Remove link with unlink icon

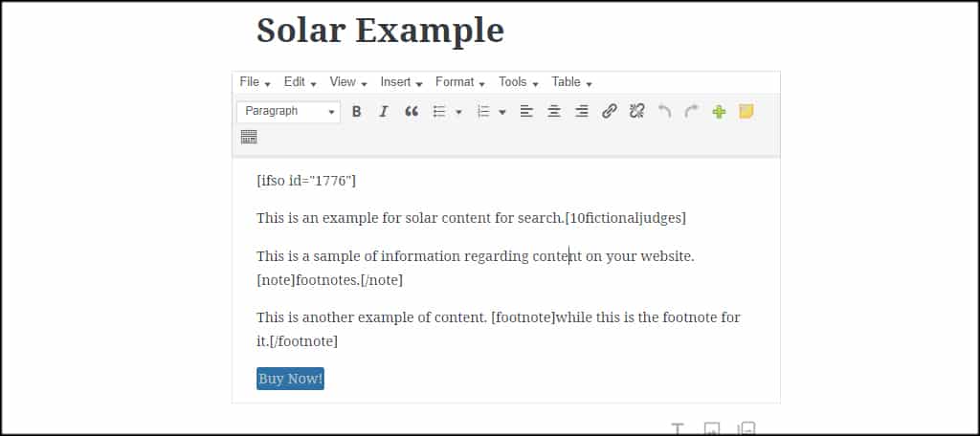(x=636, y=112)
